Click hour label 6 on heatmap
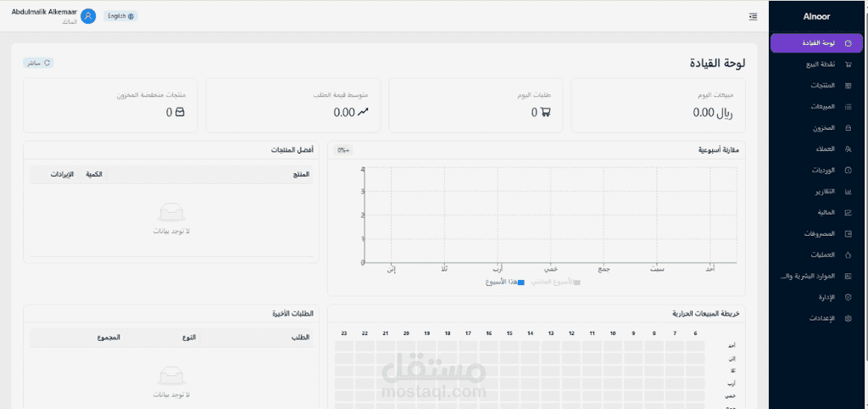 pos(695,333)
